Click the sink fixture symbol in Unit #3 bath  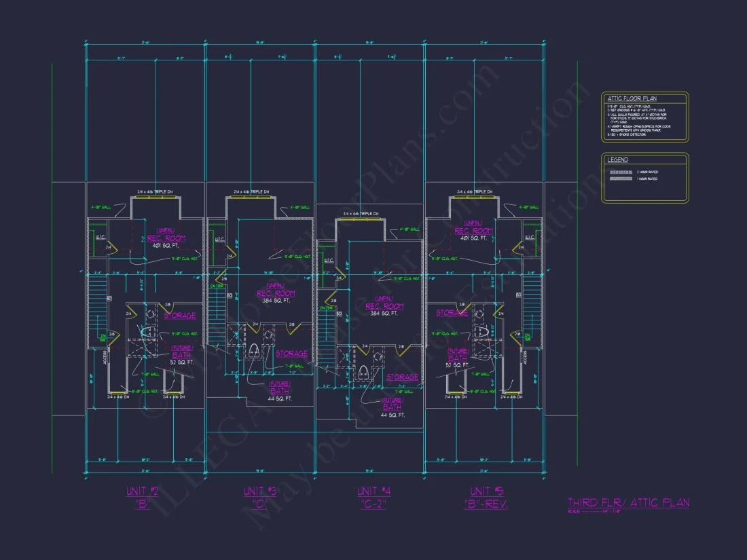(x=268, y=334)
